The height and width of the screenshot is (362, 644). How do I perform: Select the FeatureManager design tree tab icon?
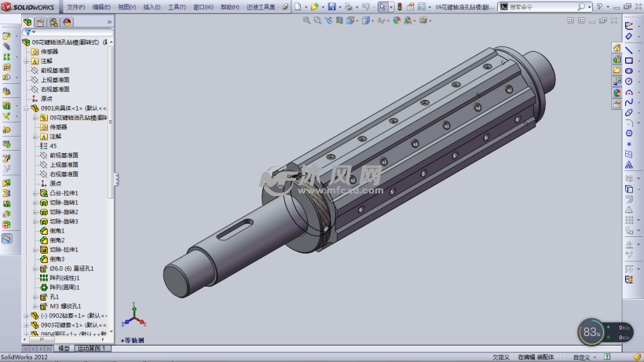pos(28,22)
